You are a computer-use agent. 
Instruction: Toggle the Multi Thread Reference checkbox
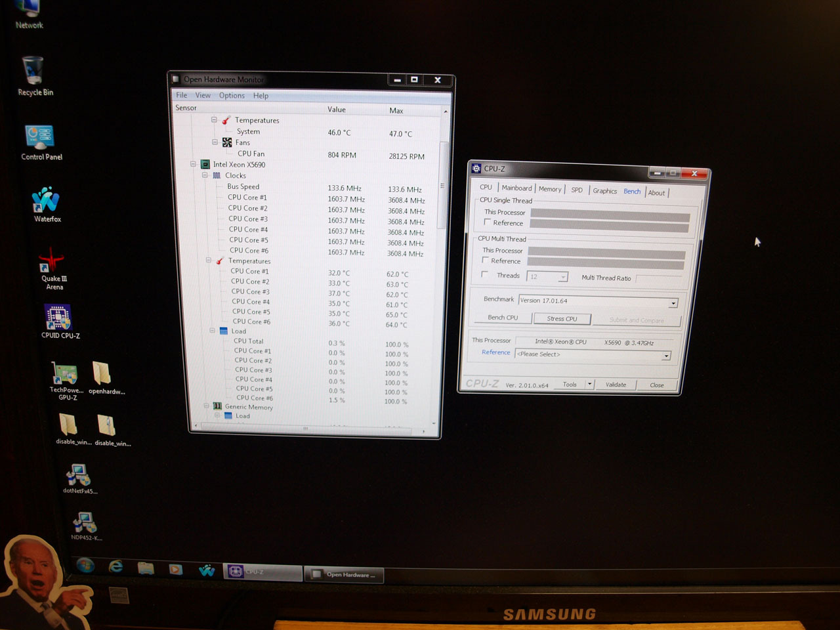point(486,261)
